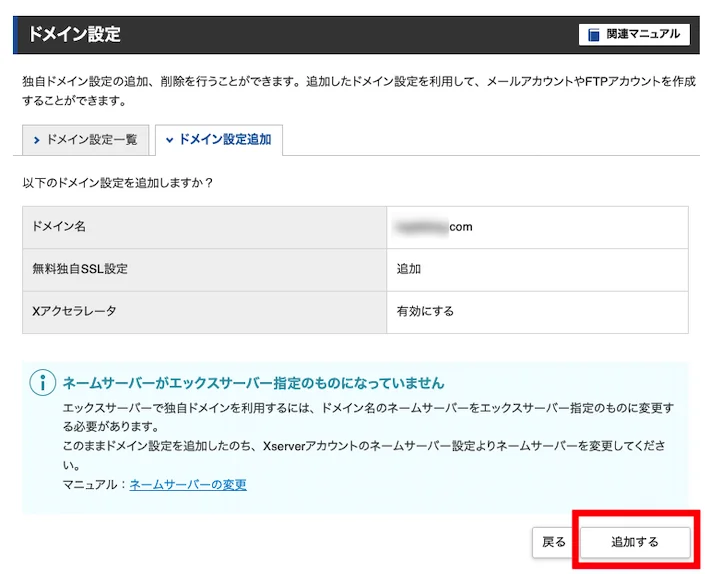
Task: Click the info circle icon in notice
Action: [x=43, y=383]
